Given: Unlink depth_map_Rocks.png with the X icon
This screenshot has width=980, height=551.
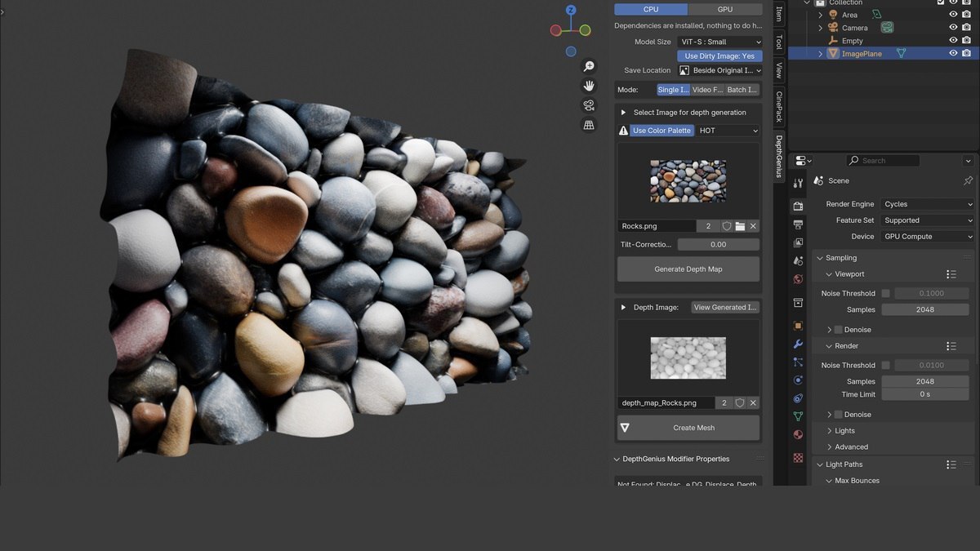Looking at the screenshot, I should point(753,403).
